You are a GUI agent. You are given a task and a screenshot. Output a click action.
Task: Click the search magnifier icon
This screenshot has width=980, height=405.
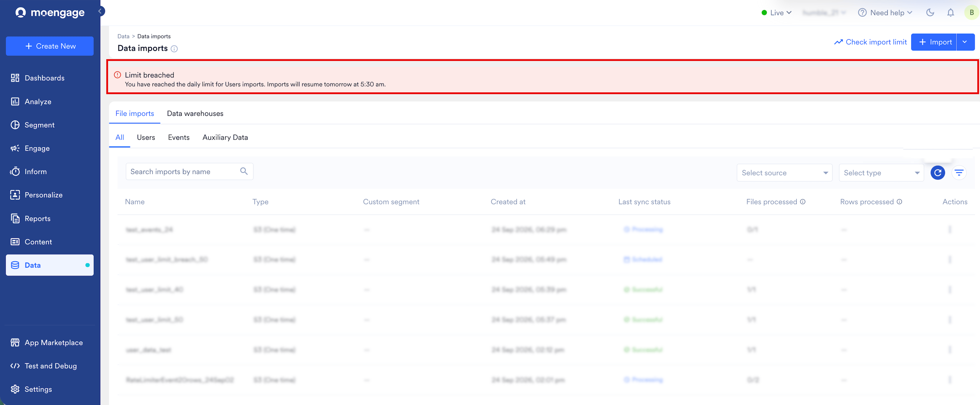tap(244, 171)
